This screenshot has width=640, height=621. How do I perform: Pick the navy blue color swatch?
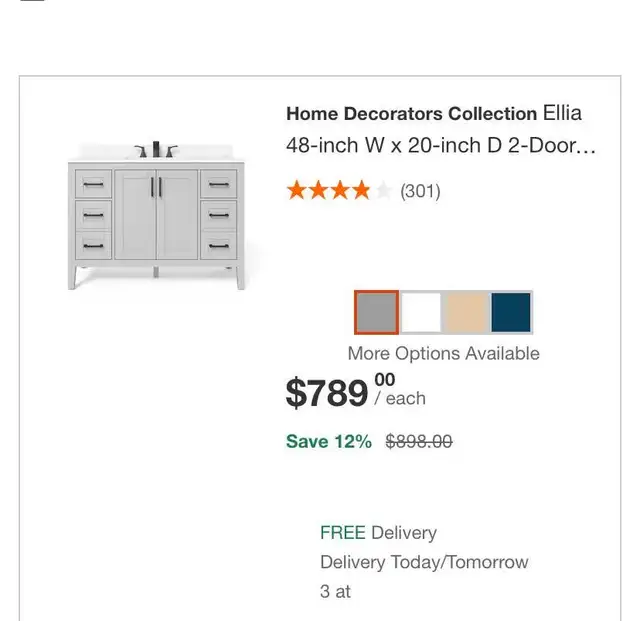pos(511,312)
